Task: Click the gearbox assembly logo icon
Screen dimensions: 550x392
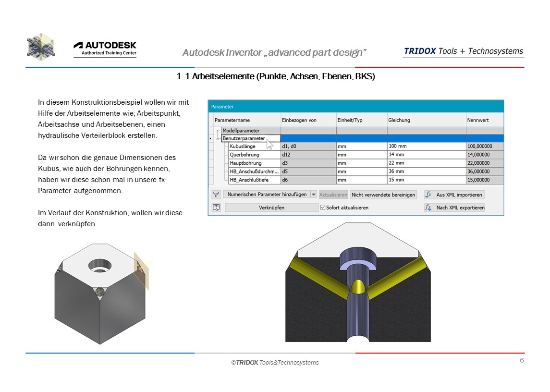Action: [x=41, y=47]
